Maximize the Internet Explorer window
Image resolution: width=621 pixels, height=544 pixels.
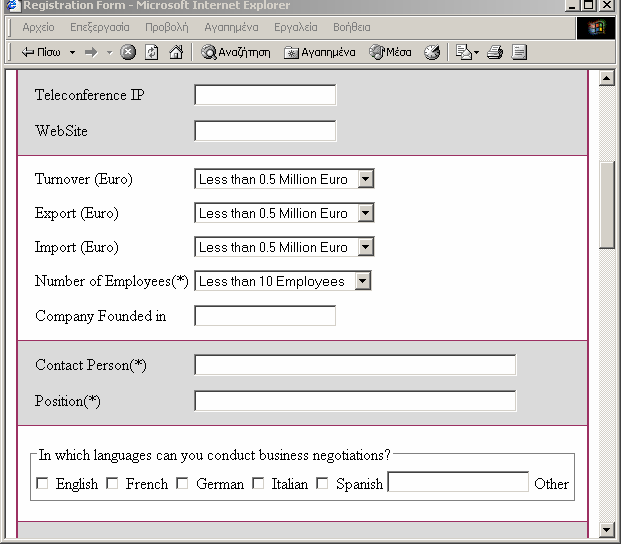[x=589, y=5]
